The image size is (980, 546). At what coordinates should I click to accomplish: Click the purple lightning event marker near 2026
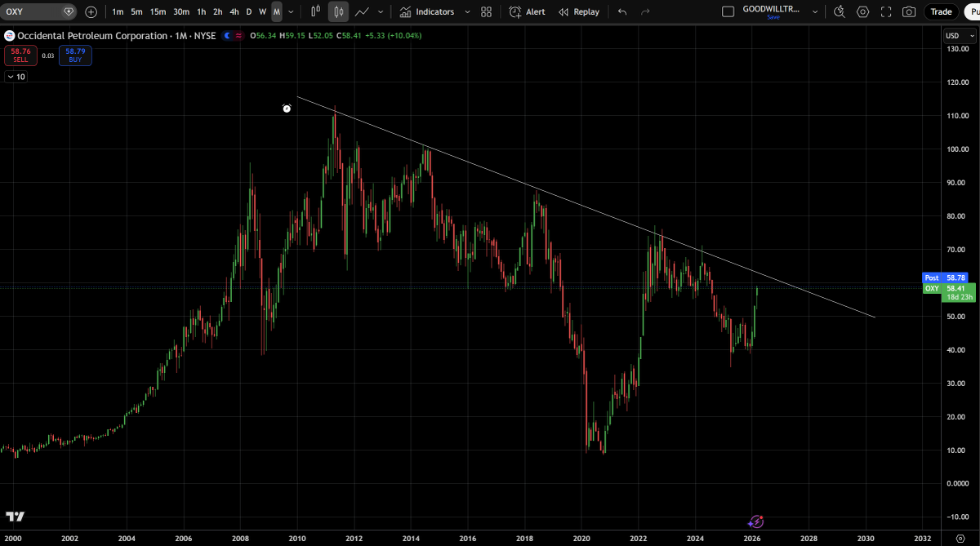[x=756, y=521]
